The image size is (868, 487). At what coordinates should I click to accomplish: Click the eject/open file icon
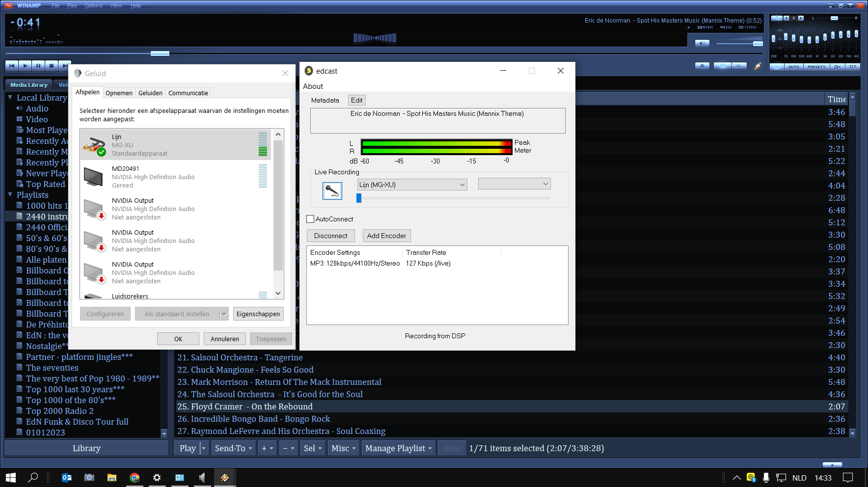point(702,66)
